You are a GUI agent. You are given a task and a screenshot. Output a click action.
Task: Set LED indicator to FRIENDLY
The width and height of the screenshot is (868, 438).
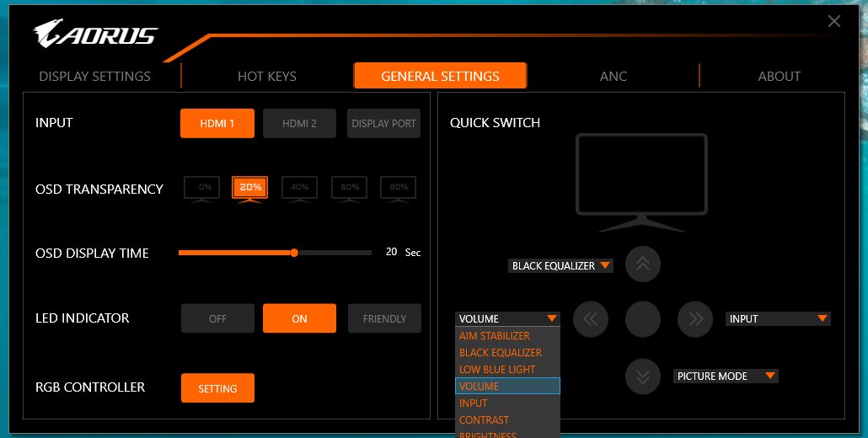click(385, 318)
